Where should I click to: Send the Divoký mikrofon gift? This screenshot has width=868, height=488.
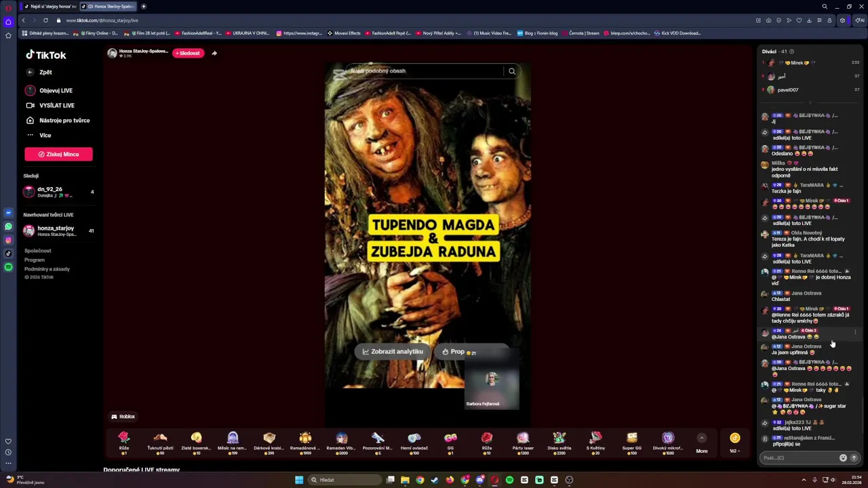point(668,443)
